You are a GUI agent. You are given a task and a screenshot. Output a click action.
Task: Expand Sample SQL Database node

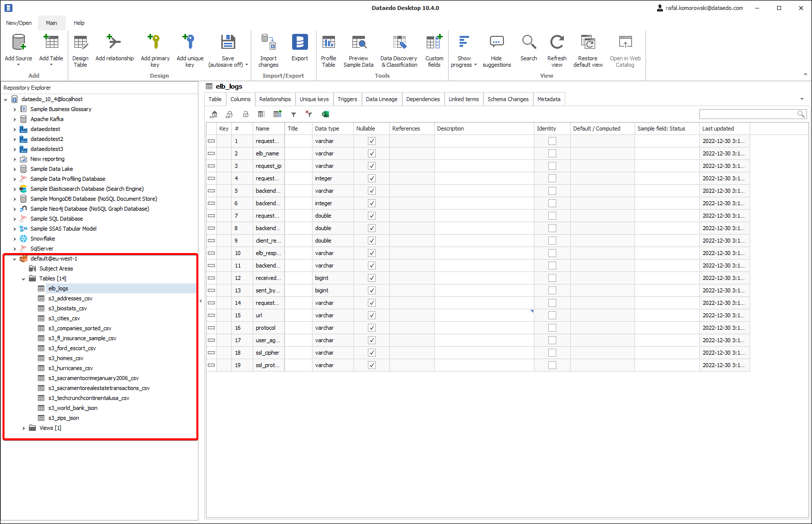coord(14,219)
